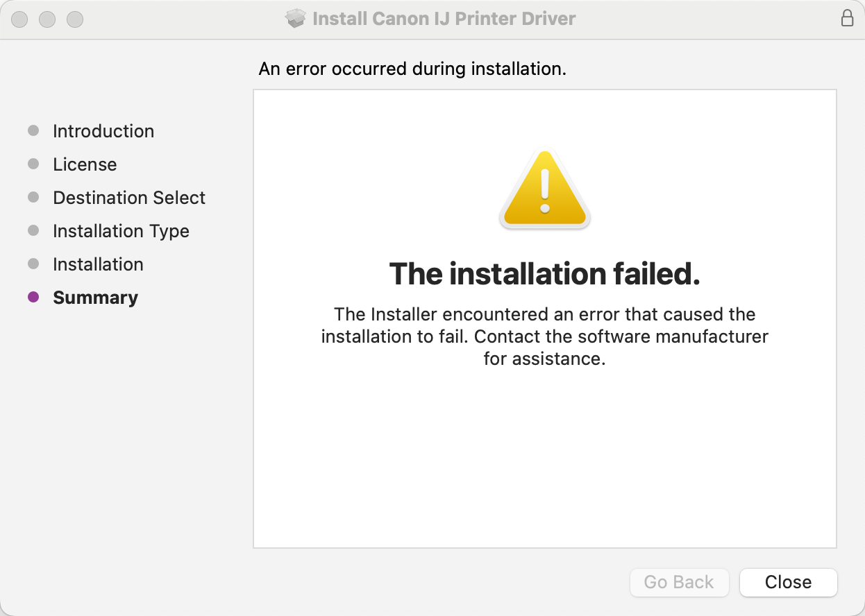
Task: Open the Installation Type step
Action: (x=121, y=231)
